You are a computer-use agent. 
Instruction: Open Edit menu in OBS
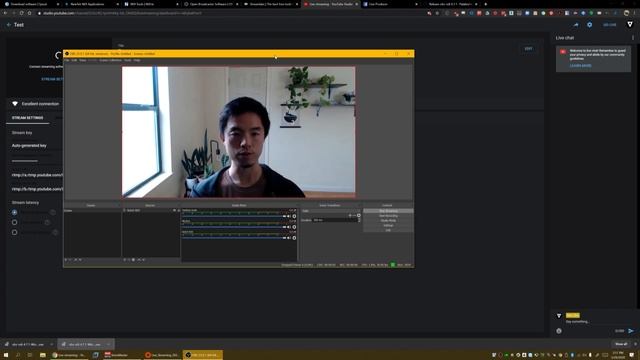tap(74, 60)
